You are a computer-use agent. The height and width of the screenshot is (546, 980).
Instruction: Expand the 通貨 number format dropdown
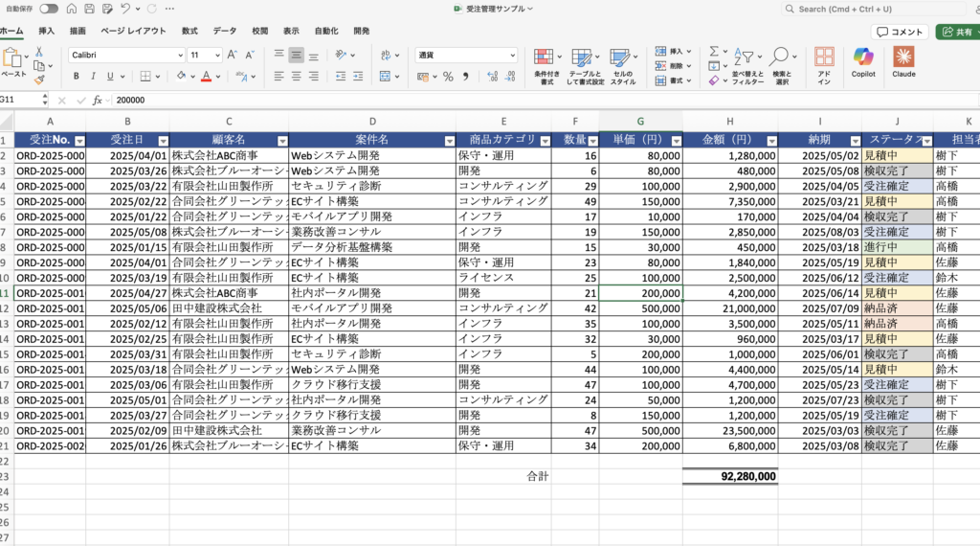click(x=512, y=56)
